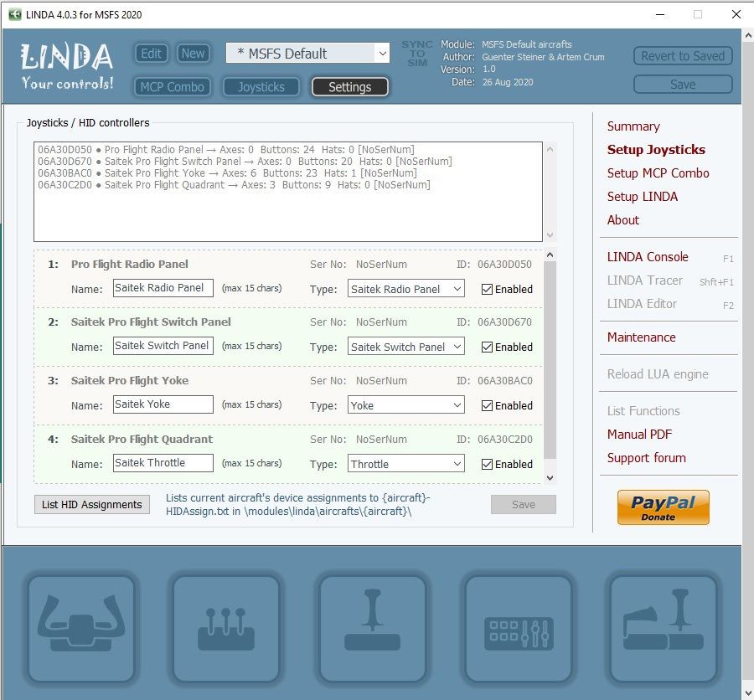Uncheck Enabled for Saitek Pro Flight Switch Panel
Viewport: 754px width, 700px height.
pos(487,347)
